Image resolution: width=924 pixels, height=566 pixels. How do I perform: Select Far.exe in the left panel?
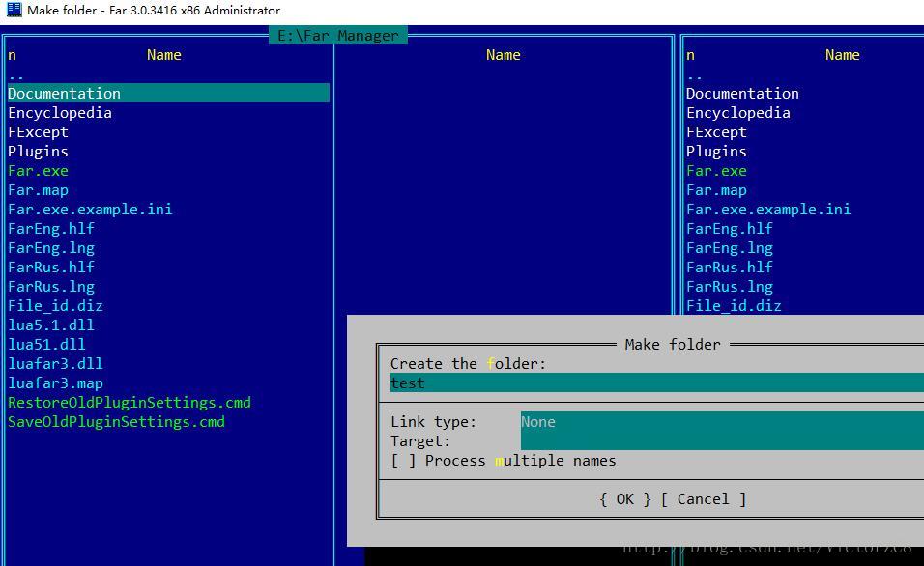pyautogui.click(x=39, y=171)
